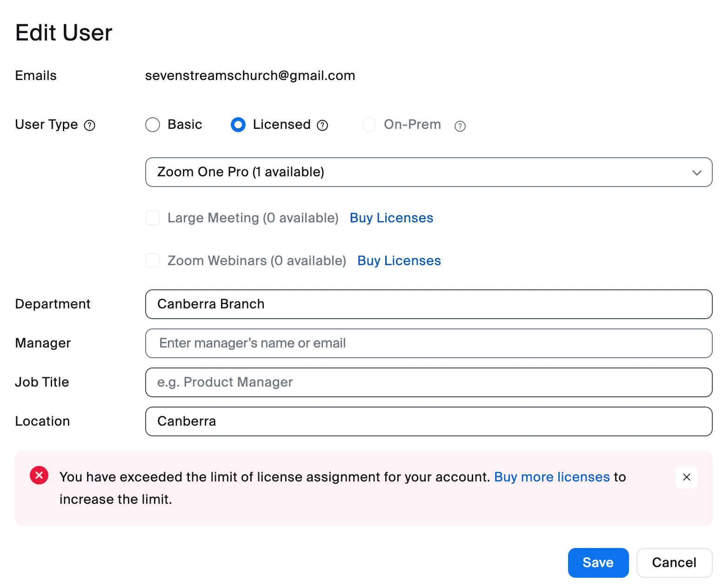This screenshot has height=588, width=723.
Task: Click the Manager label
Action: tap(43, 343)
